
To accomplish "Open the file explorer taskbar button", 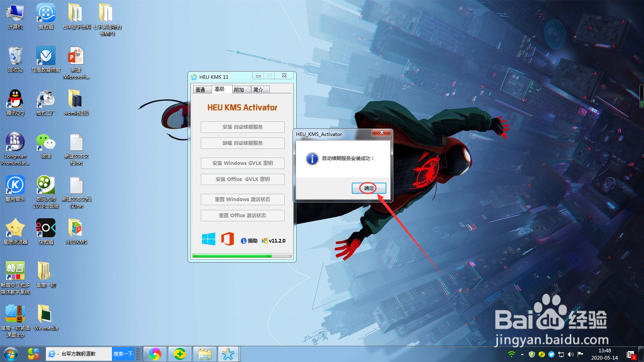I will click(205, 354).
